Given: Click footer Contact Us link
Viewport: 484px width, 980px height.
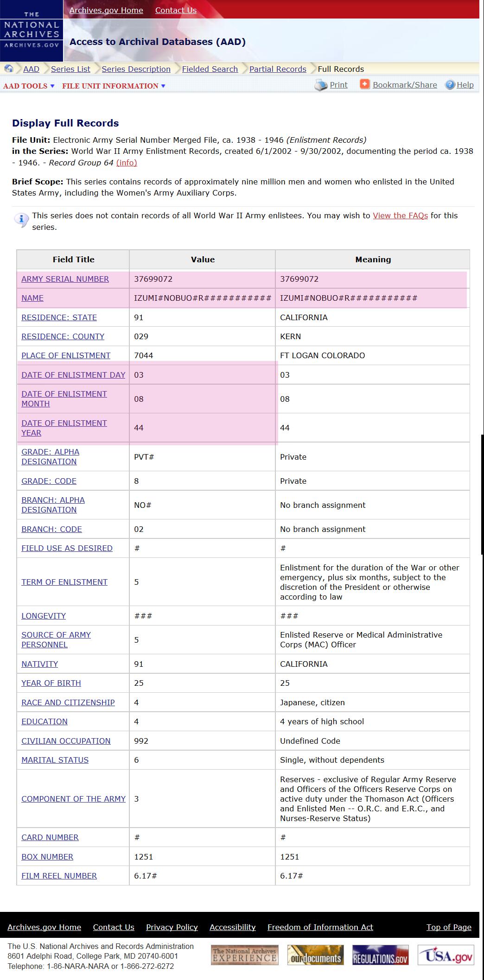Looking at the screenshot, I should coord(114,927).
